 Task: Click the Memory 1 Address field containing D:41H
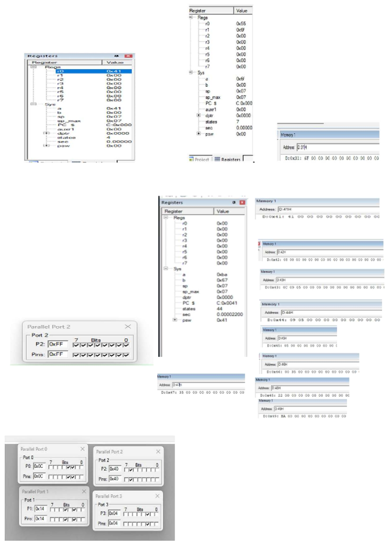pyautogui.click(x=329, y=209)
